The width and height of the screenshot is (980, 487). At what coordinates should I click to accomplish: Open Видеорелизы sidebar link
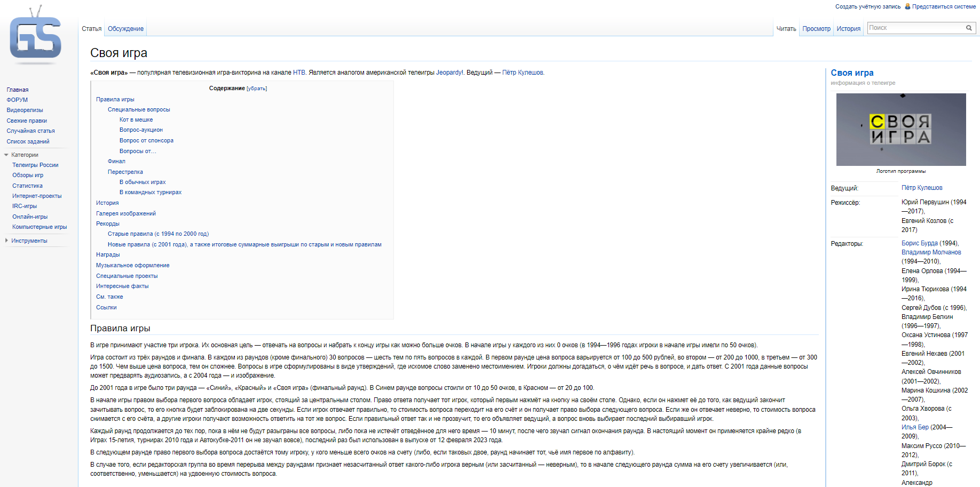point(25,110)
